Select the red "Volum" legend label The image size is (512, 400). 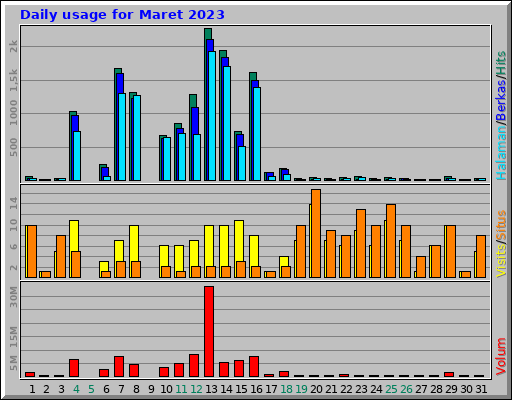tap(501, 357)
